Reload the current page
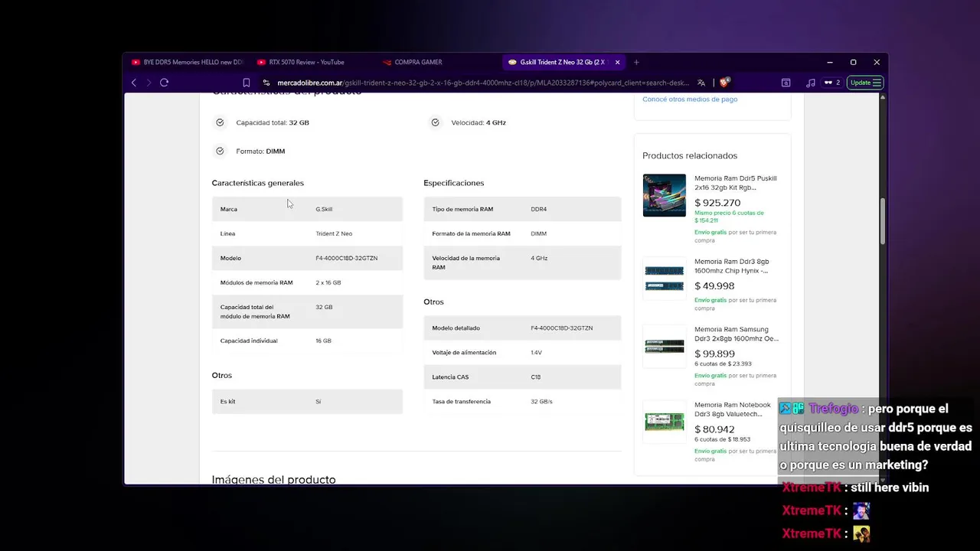Viewport: 980px width, 551px height. coord(164,83)
